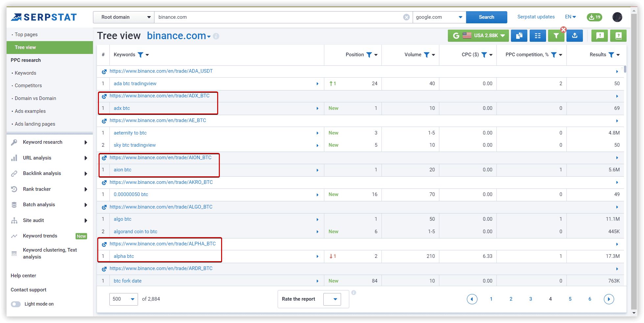Open external link icon for AKRO_BTC URL

(x=104, y=183)
